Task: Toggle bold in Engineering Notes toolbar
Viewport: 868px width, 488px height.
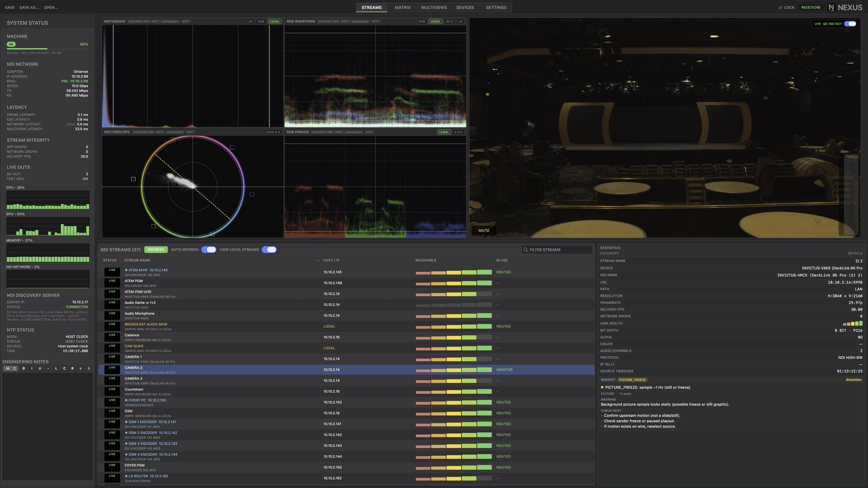Action: point(24,368)
